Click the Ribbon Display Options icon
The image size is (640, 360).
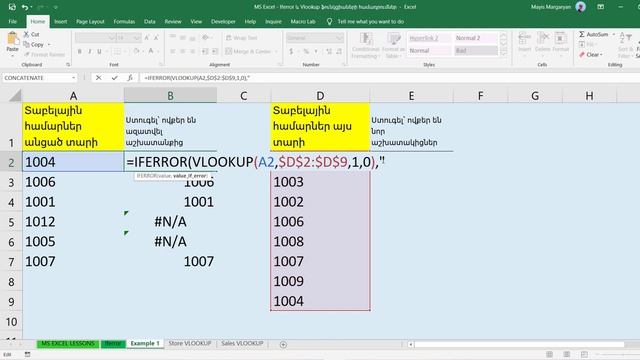click(600, 7)
